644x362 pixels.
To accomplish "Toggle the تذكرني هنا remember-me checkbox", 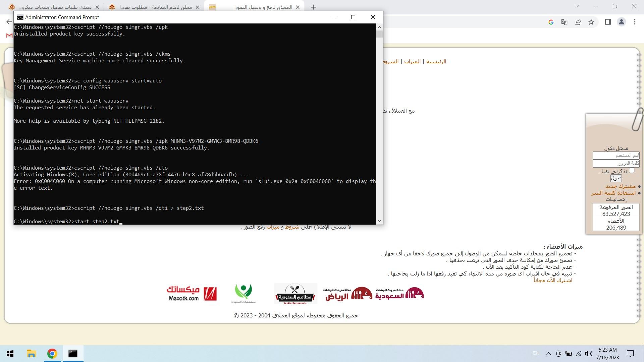I will (x=632, y=171).
